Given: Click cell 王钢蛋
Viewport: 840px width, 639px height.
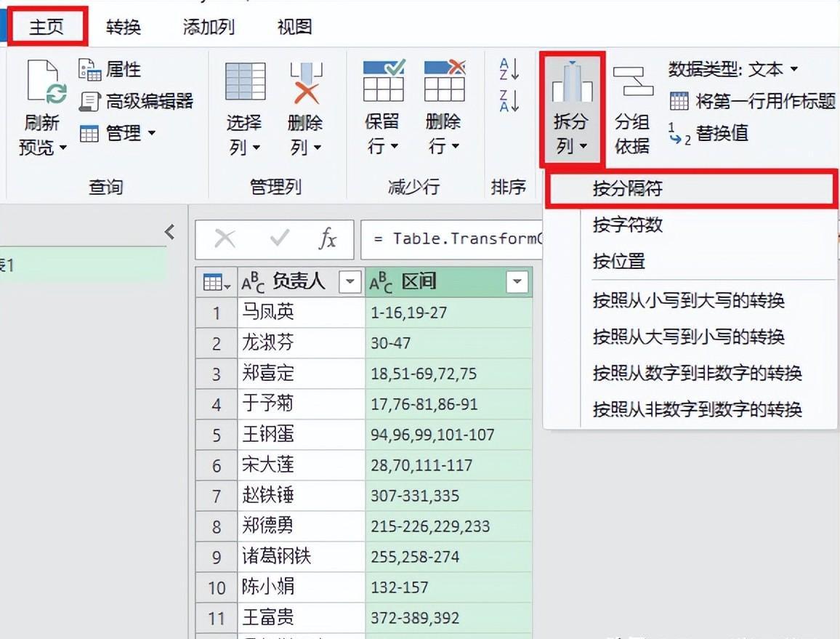Looking at the screenshot, I should coord(301,434).
